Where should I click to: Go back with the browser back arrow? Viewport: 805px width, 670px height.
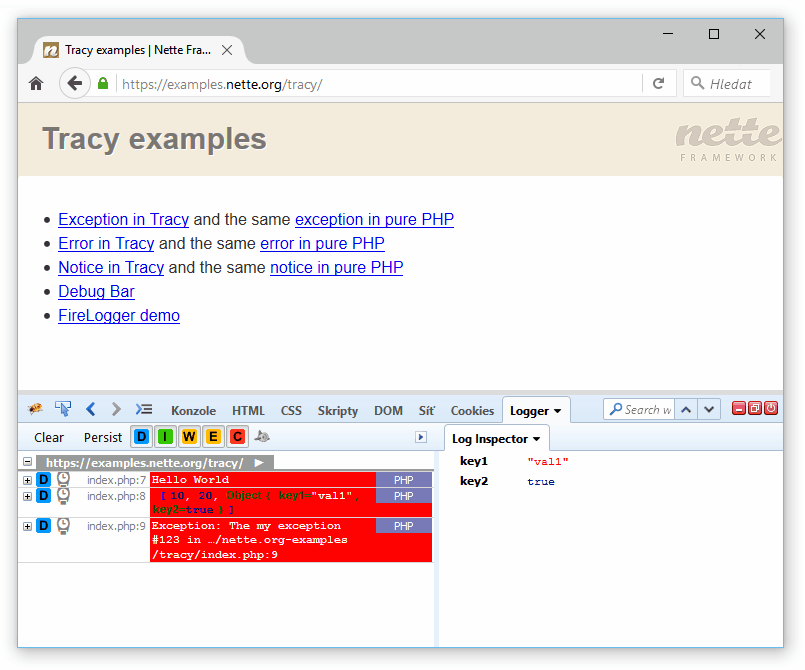(x=75, y=83)
